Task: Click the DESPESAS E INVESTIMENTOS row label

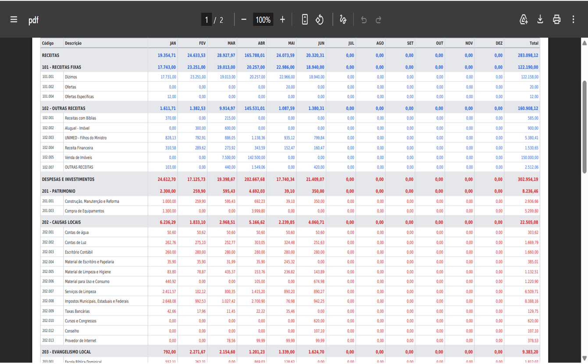Action: pyautogui.click(x=68, y=180)
